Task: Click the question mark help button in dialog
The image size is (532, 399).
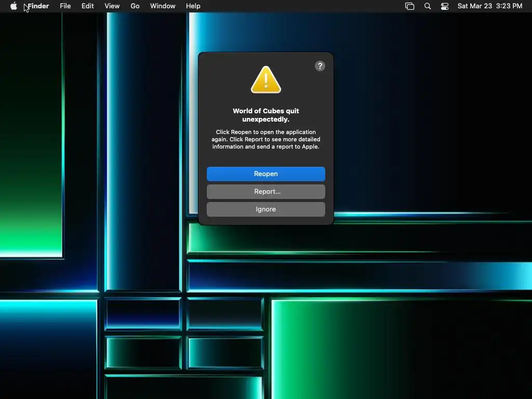Action: point(320,66)
